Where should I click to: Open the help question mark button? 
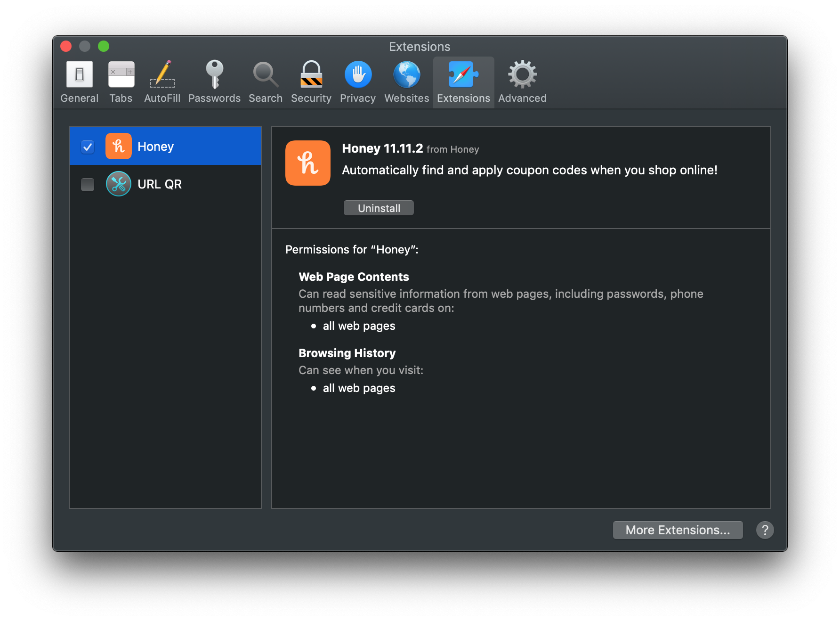[x=765, y=530]
